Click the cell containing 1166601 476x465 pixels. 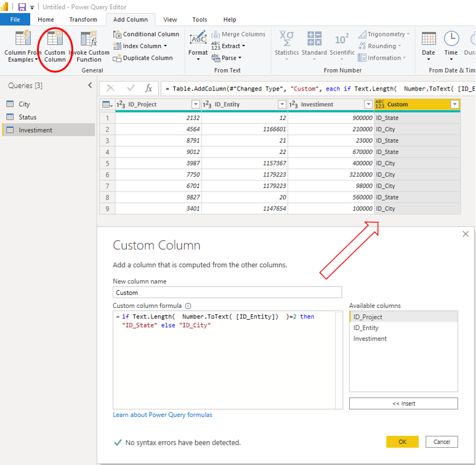[244, 129]
